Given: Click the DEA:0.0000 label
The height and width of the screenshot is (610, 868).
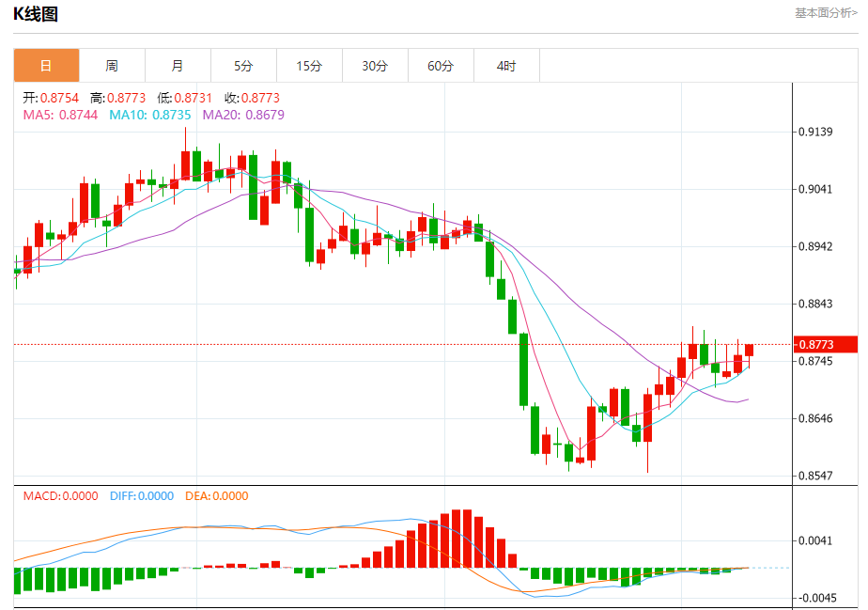Looking at the screenshot, I should click(x=216, y=496).
